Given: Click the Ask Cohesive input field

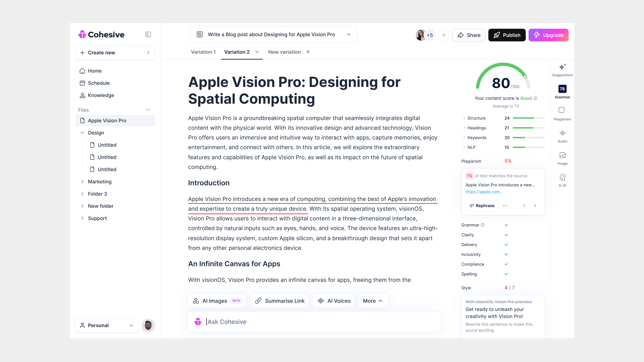Looking at the screenshot, I should (314, 322).
